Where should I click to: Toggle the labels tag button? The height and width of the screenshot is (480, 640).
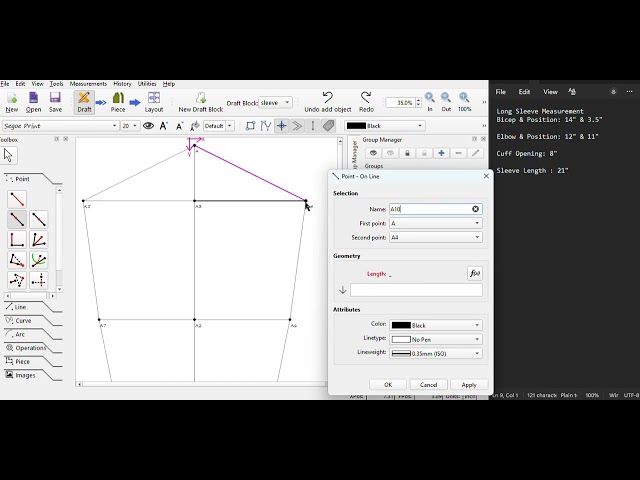click(x=329, y=126)
